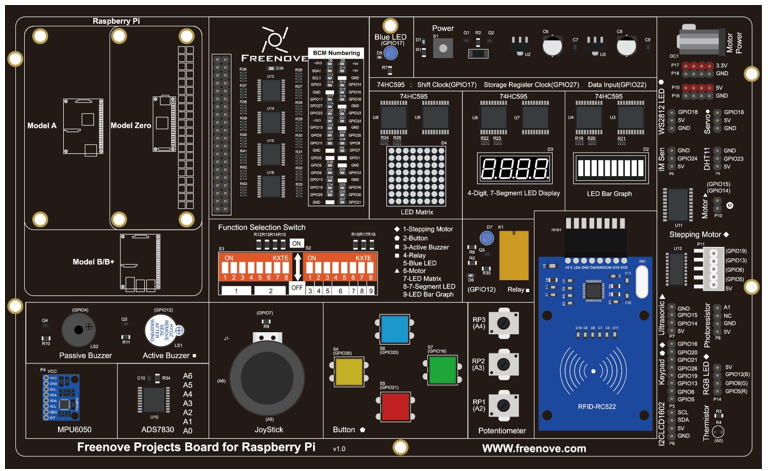This screenshot has height=471, width=770.
Task: Select the capacitor C8 in power section
Action: pyautogui.click(x=626, y=45)
